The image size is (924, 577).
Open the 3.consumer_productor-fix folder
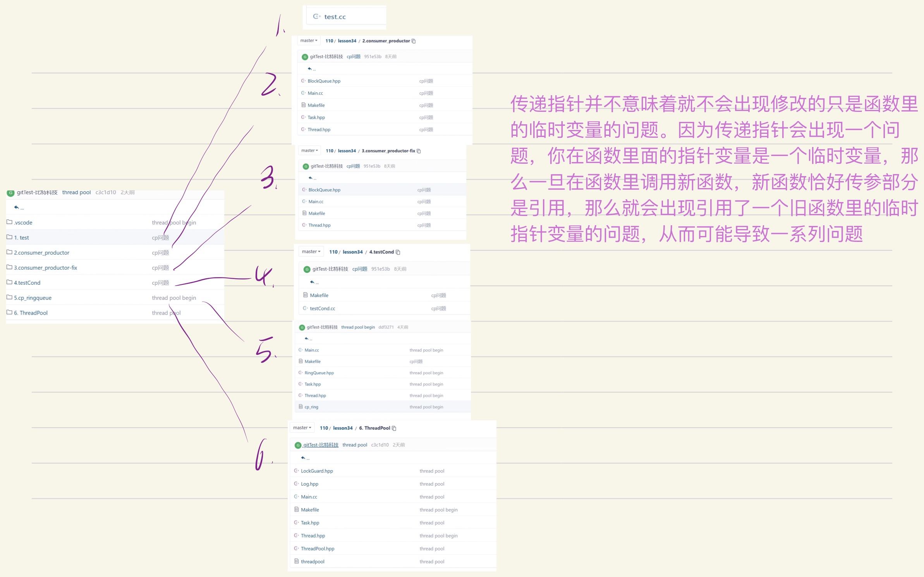45,268
